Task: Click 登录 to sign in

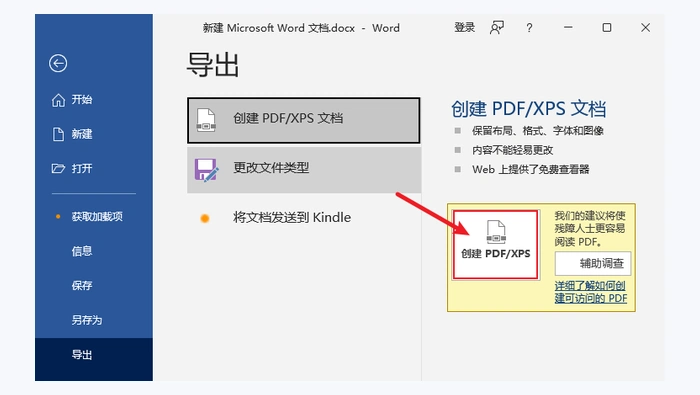Action: [x=464, y=28]
